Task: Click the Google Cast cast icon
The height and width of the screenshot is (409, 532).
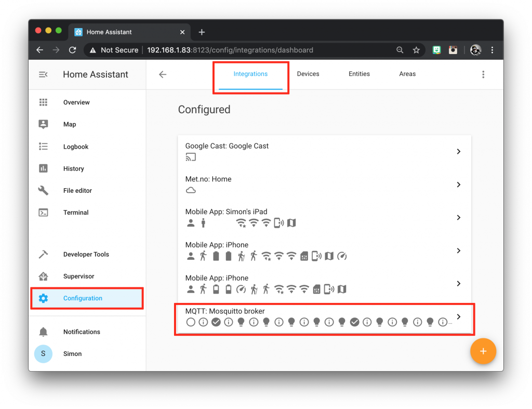Action: click(x=191, y=157)
